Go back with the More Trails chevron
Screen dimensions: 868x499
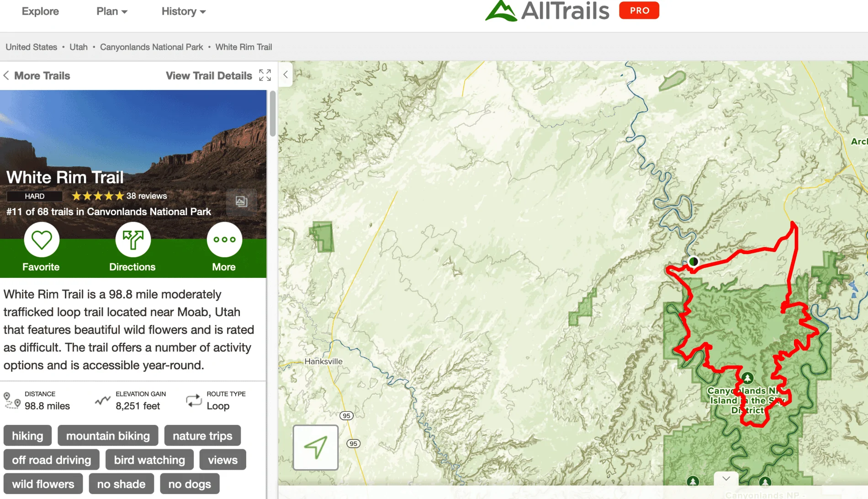6,75
